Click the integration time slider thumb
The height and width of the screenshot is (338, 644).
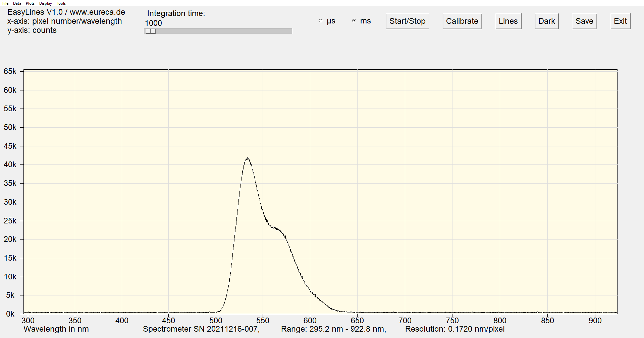coord(151,31)
